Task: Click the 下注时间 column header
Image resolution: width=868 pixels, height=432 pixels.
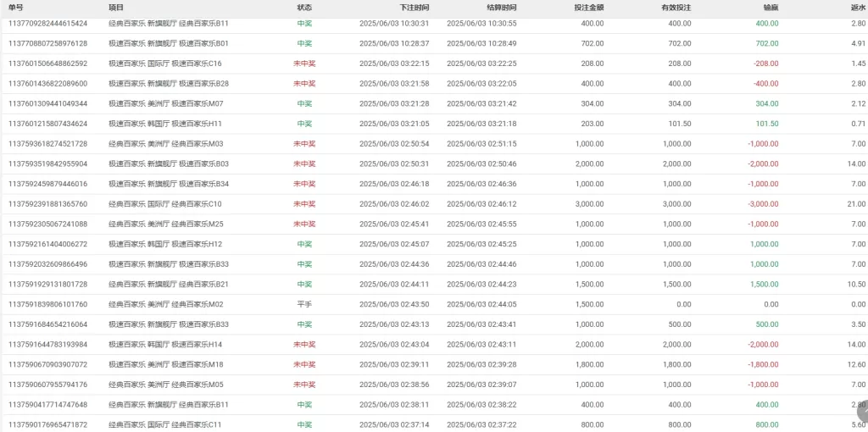Action: click(414, 8)
